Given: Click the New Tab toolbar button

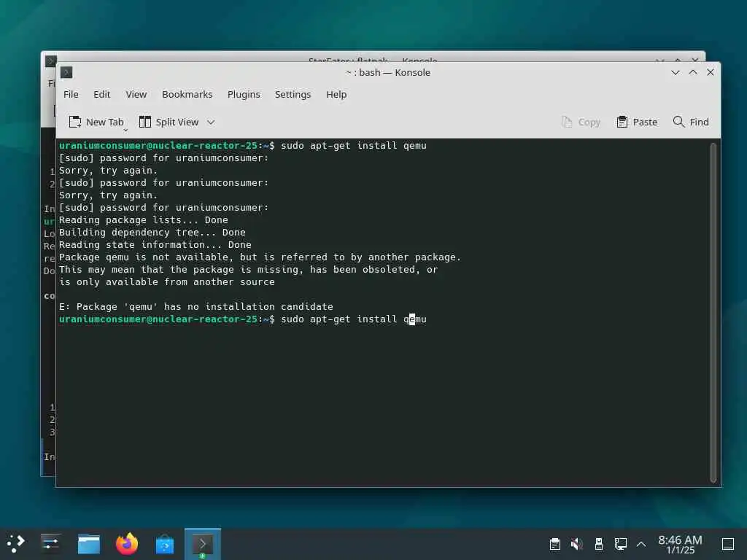Looking at the screenshot, I should 97,122.
